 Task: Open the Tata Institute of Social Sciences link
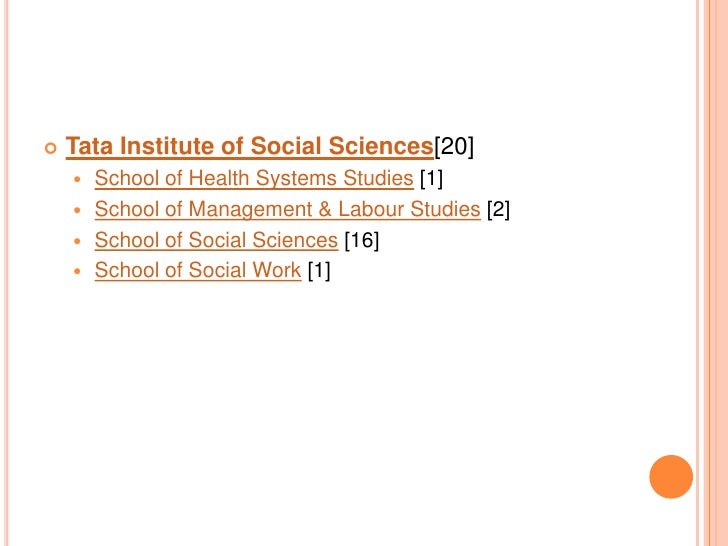pos(250,146)
